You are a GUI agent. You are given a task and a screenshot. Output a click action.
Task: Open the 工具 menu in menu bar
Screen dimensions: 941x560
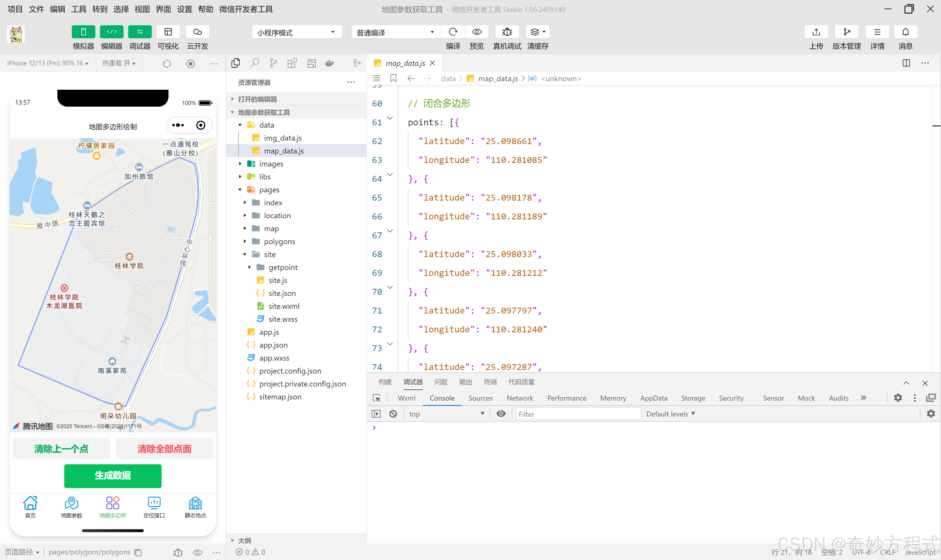click(x=79, y=9)
